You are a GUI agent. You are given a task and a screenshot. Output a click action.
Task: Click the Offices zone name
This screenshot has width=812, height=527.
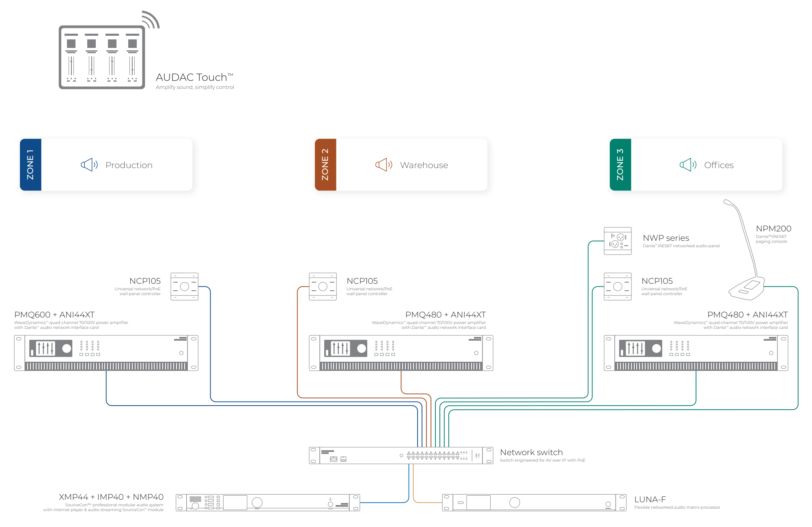point(719,165)
